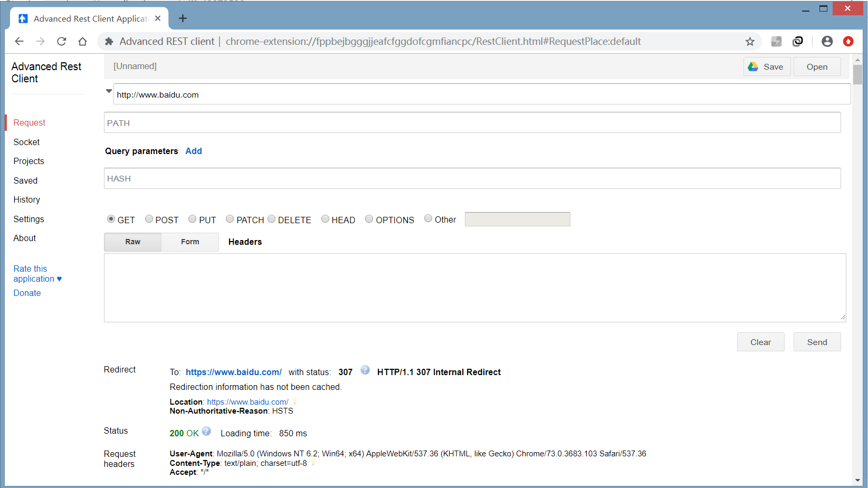
Task: Click the Donate link
Action: [27, 293]
